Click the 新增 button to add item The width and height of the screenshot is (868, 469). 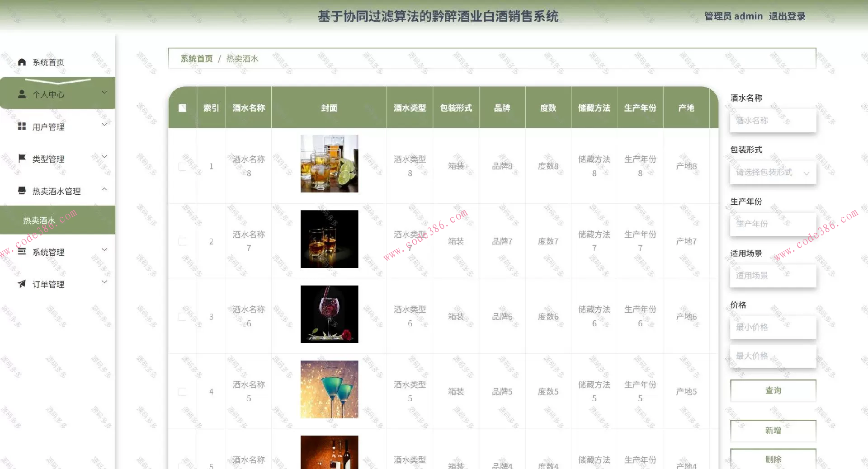[773, 430]
